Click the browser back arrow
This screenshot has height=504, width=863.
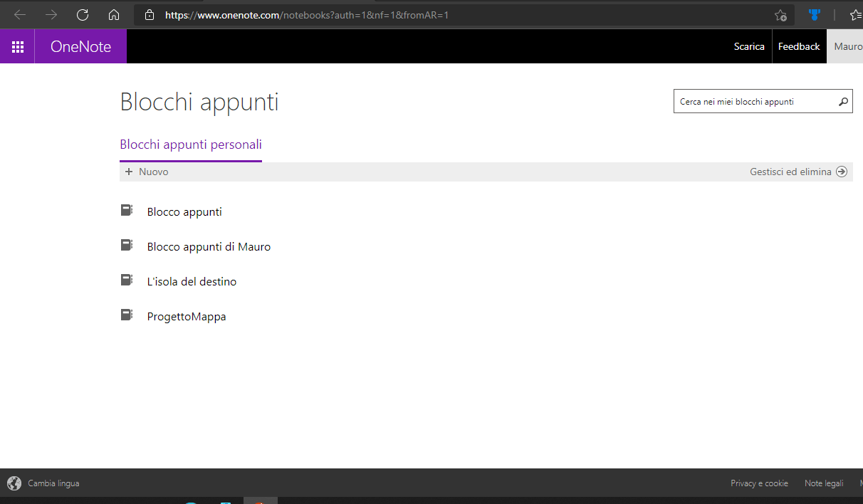pyautogui.click(x=20, y=15)
